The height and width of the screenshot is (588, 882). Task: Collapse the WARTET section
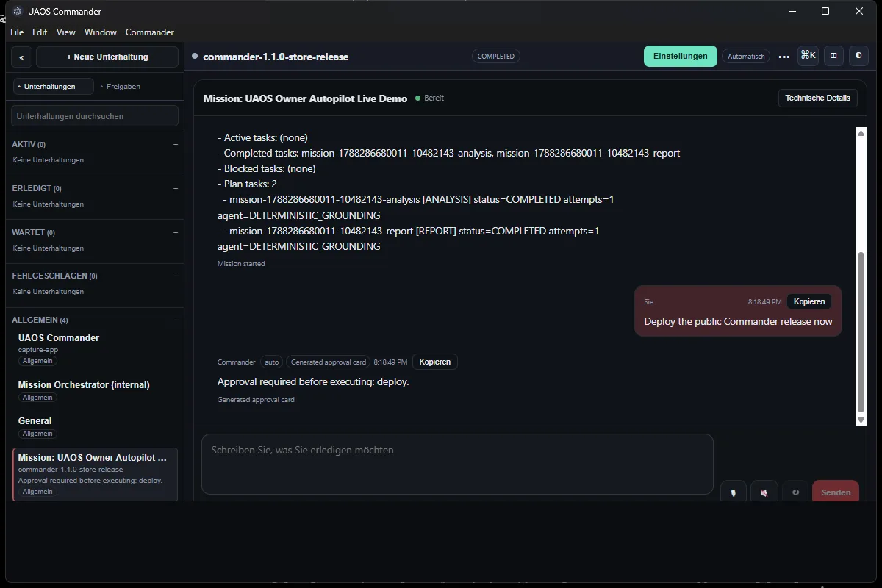tap(176, 232)
